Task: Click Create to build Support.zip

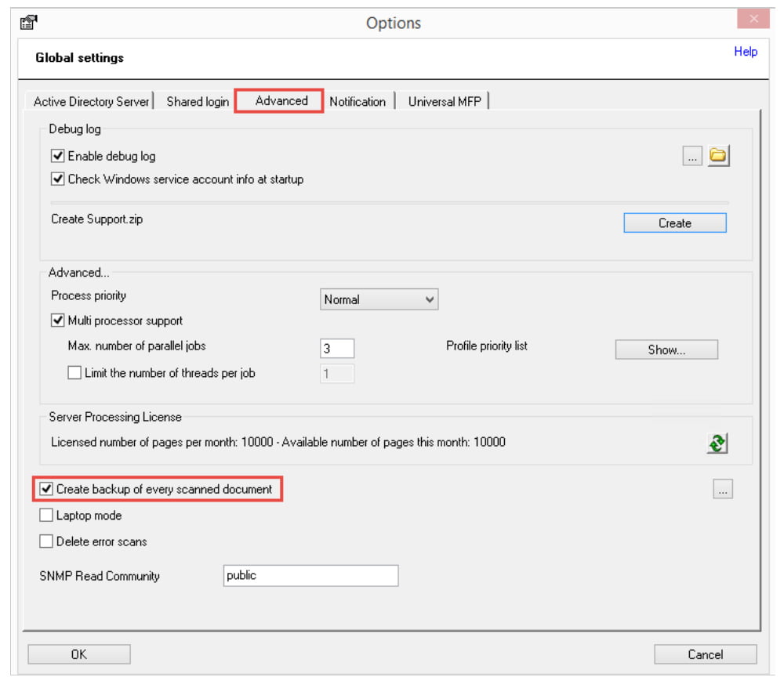Action: pos(674,223)
